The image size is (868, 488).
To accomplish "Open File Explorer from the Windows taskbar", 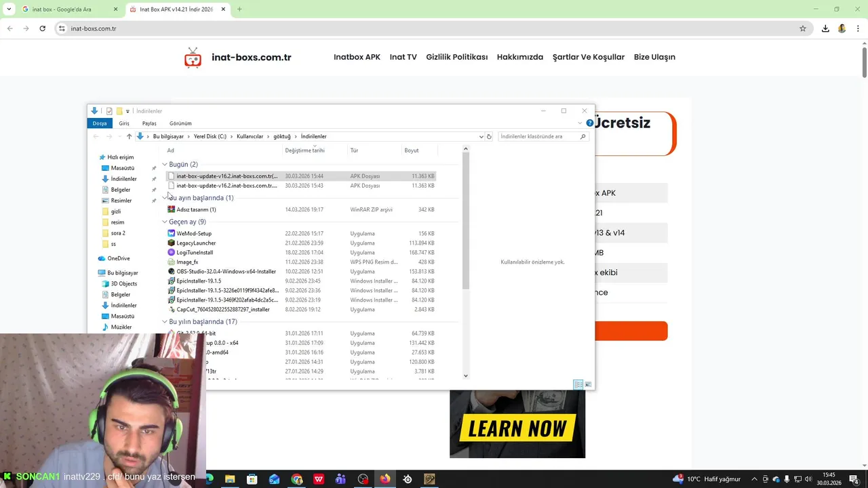I will point(230,479).
